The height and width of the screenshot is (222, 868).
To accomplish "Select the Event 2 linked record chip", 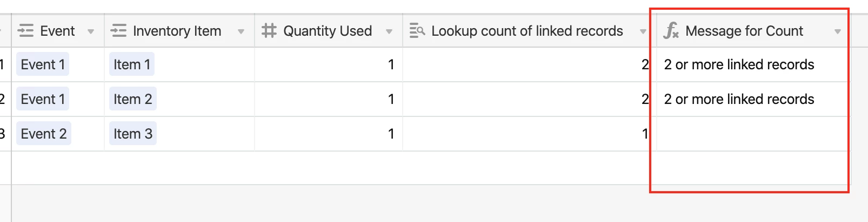I will click(44, 134).
